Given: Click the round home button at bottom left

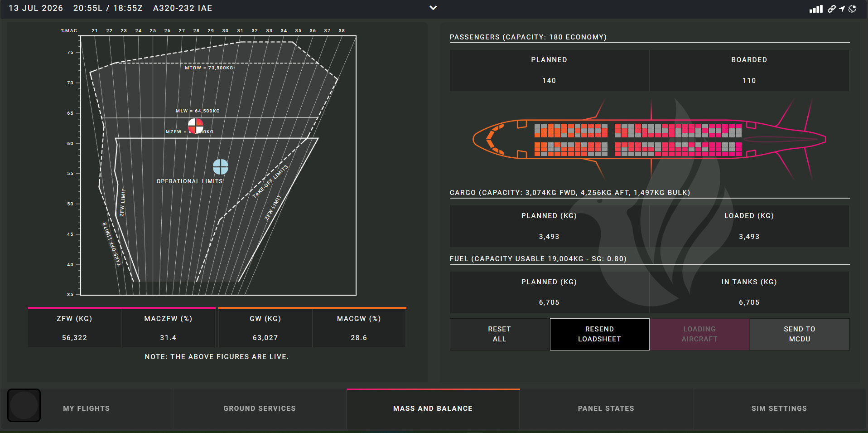Looking at the screenshot, I should tap(24, 405).
